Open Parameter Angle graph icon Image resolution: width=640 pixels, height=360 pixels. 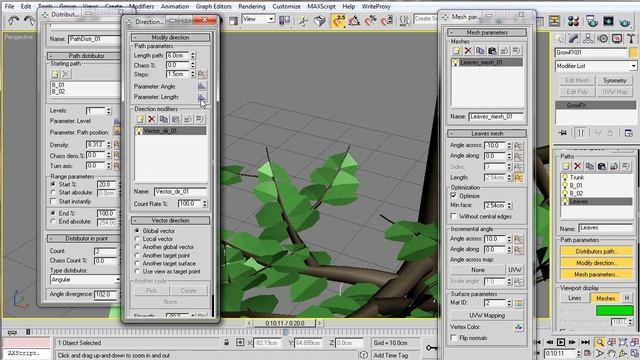(202, 86)
